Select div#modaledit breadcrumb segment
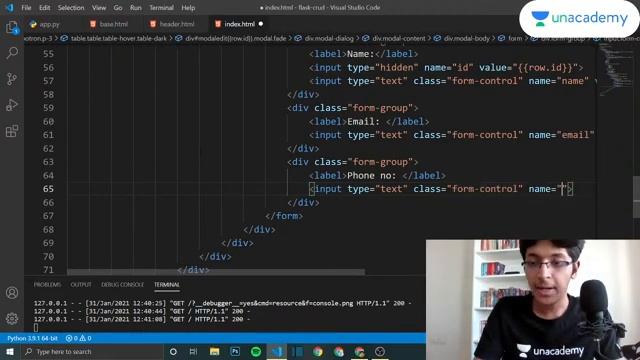 pos(236,38)
